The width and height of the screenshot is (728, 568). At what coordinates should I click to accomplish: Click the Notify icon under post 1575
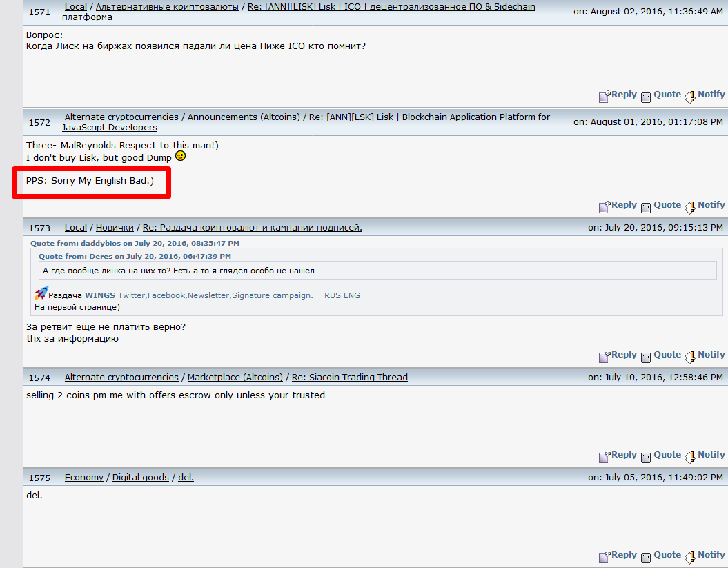[x=690, y=557]
